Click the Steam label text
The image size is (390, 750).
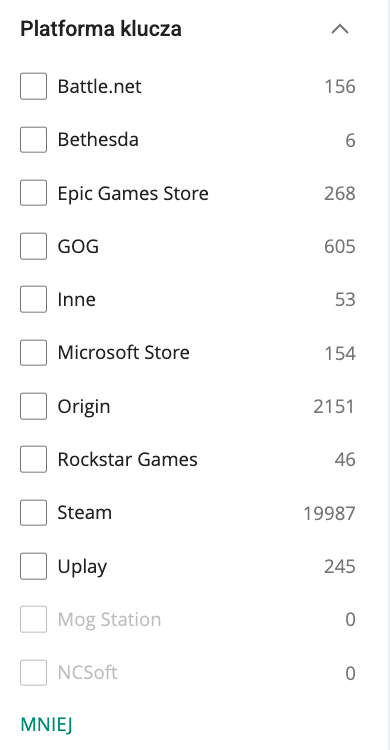pos(85,512)
